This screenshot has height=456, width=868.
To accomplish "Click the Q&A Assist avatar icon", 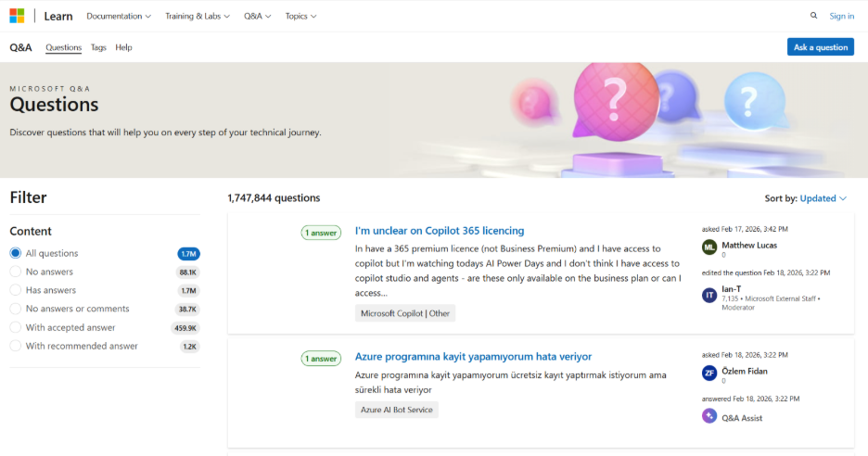I will point(709,417).
